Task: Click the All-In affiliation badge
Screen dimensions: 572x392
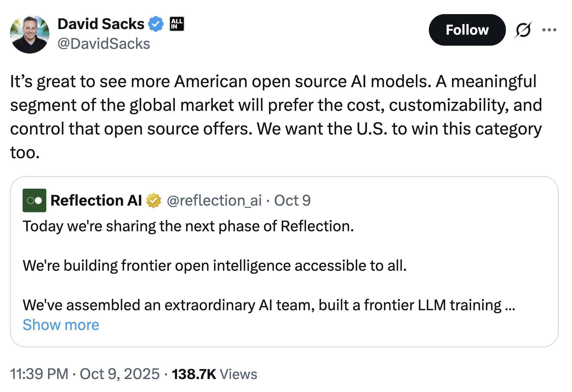Action: coord(177,24)
